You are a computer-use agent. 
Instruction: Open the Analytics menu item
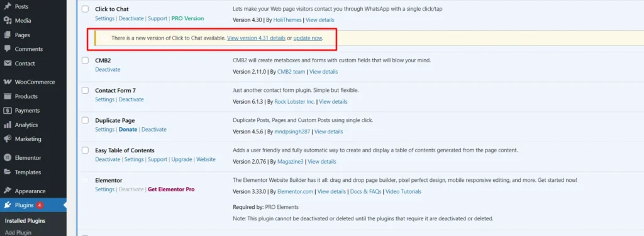(x=26, y=125)
